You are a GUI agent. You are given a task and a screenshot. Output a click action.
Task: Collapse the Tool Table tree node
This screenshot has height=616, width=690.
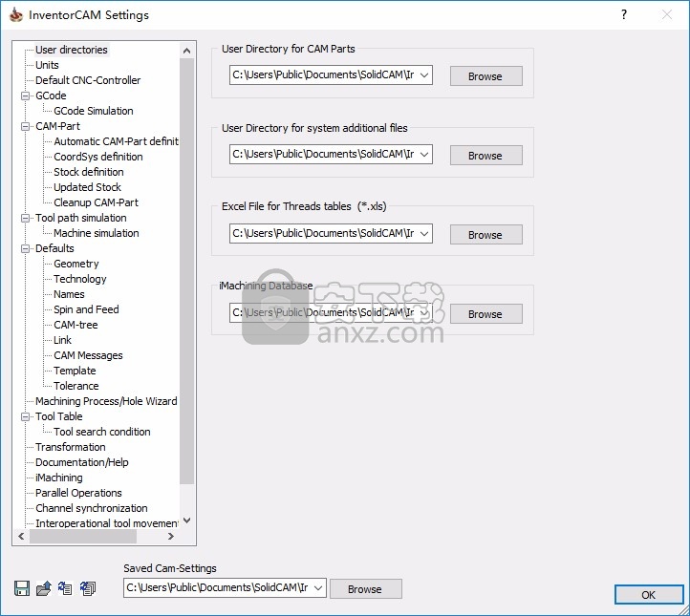coord(25,416)
